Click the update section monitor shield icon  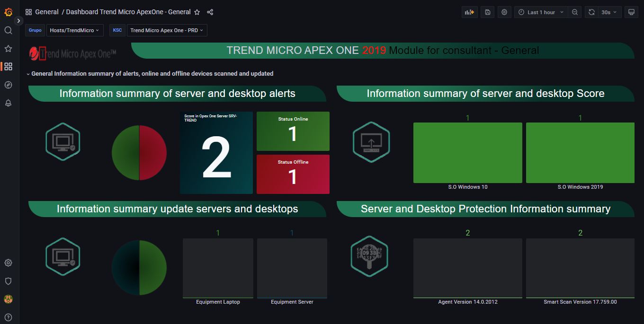pos(63,256)
